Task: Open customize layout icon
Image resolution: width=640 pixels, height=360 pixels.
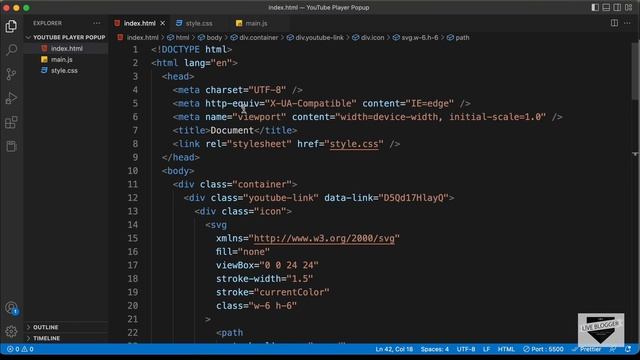Action: coord(629,7)
